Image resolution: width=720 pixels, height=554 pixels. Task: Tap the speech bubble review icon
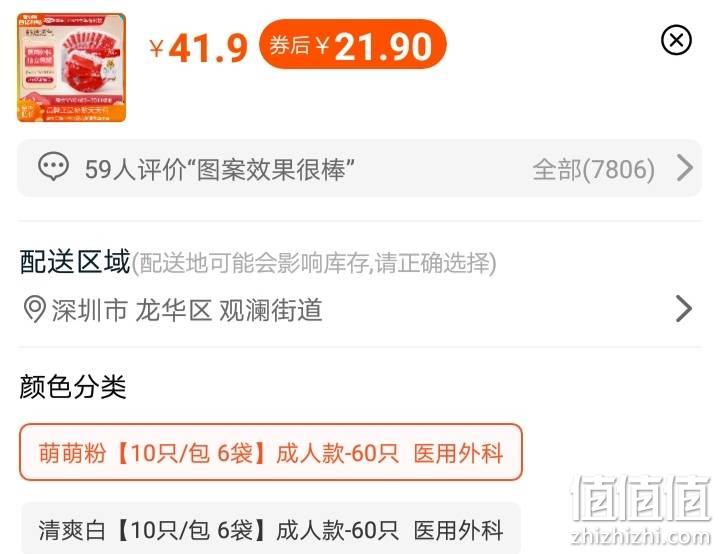point(53,167)
